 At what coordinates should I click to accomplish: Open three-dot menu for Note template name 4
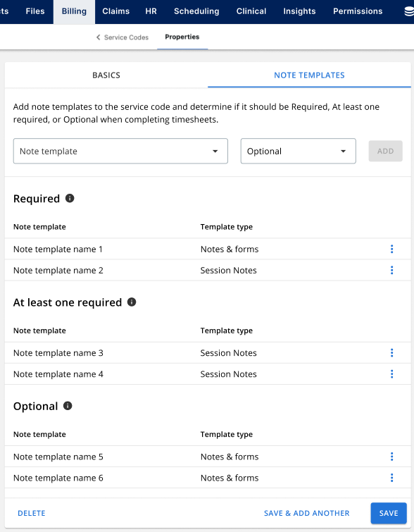pos(392,374)
